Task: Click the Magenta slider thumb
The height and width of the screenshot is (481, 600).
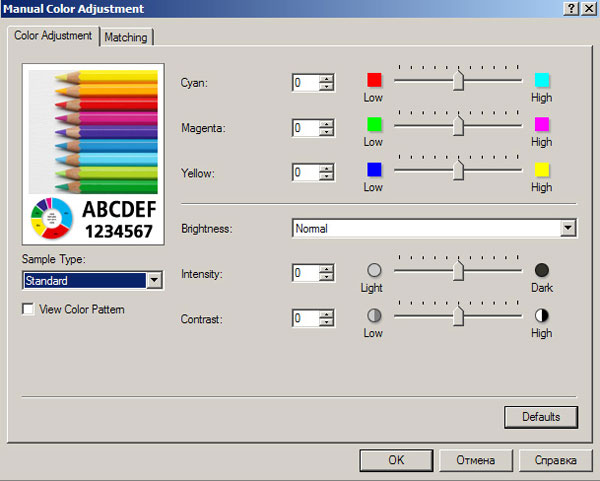Action: [x=458, y=125]
